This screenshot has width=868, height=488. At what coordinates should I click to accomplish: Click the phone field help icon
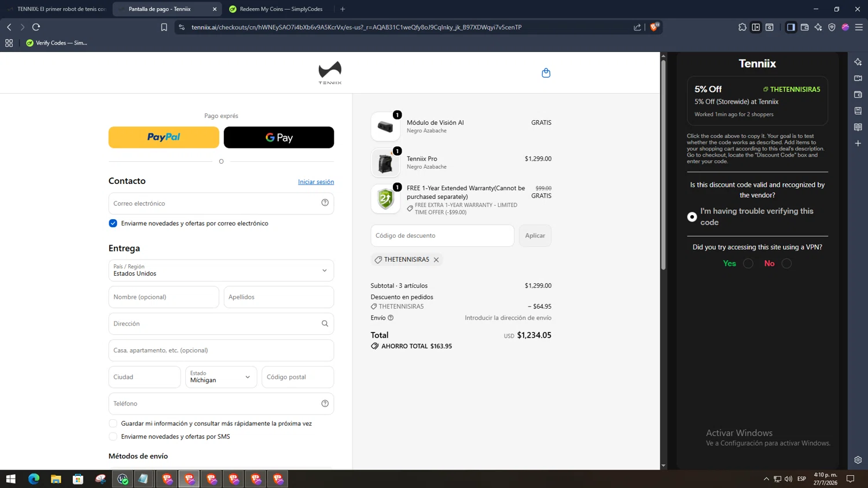click(325, 404)
